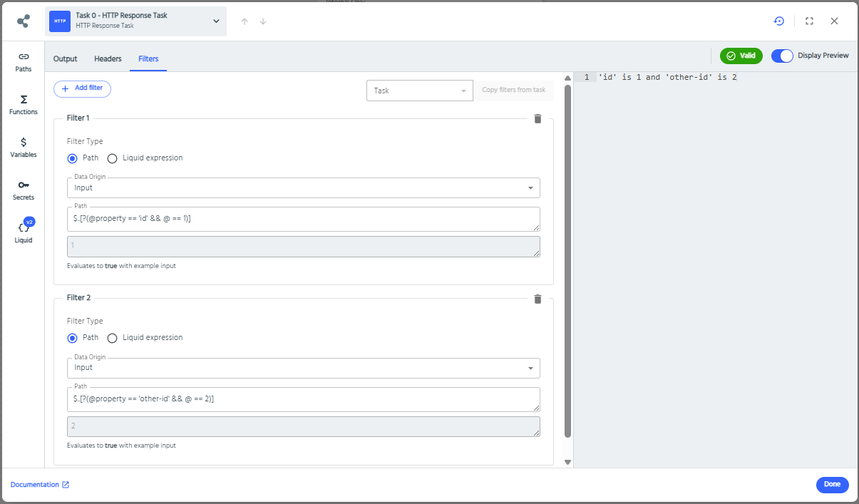Switch to the Output tab
Image resolution: width=859 pixels, height=504 pixels.
click(x=66, y=58)
